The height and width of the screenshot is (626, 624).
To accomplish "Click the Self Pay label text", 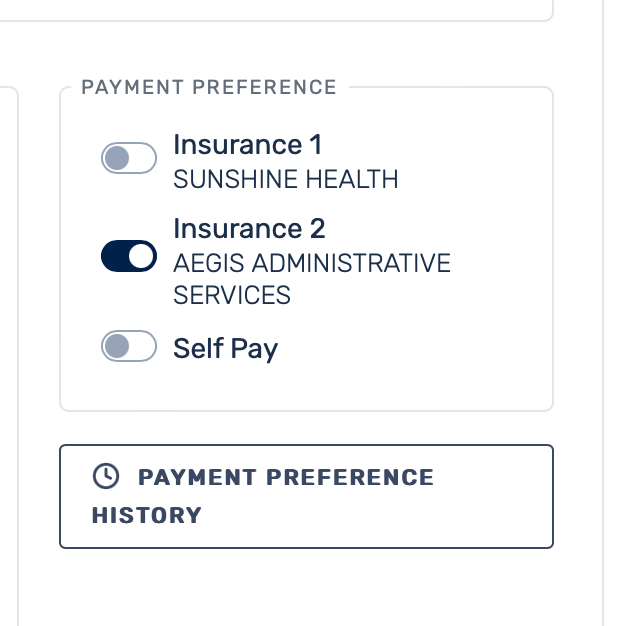I will pos(225,348).
